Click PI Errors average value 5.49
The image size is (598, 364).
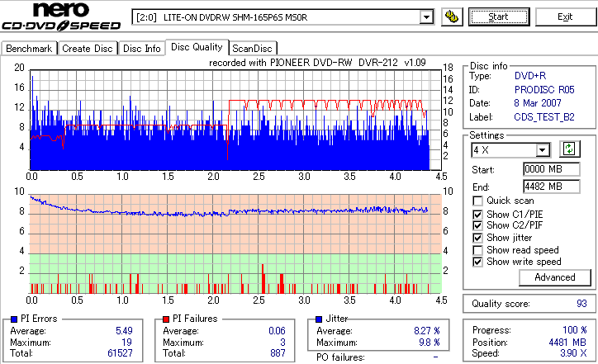(125, 330)
